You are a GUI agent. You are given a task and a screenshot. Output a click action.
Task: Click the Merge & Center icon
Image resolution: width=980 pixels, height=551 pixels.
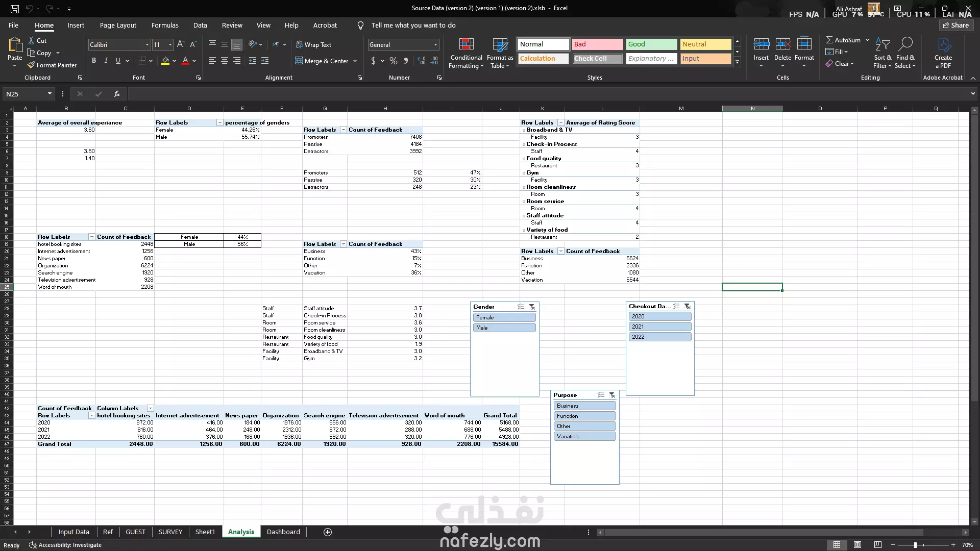(299, 61)
